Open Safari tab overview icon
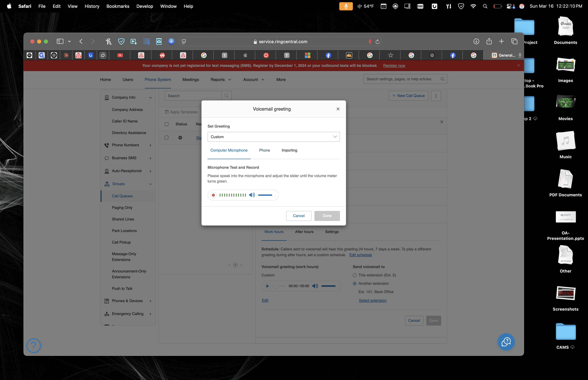 pos(514,42)
